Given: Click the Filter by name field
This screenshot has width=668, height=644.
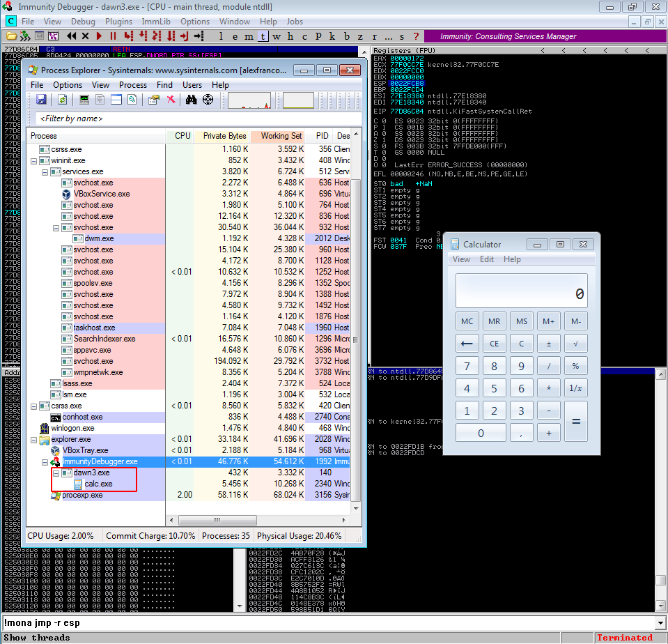Looking at the screenshot, I should (x=197, y=118).
